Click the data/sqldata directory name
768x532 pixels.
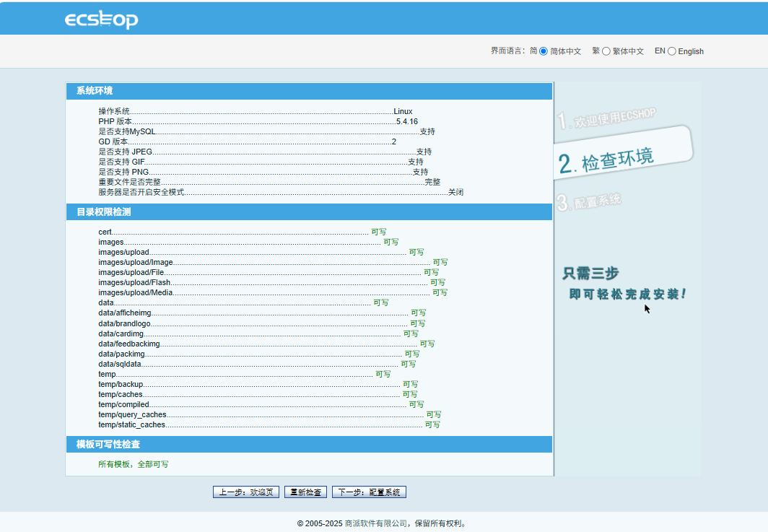tap(120, 364)
